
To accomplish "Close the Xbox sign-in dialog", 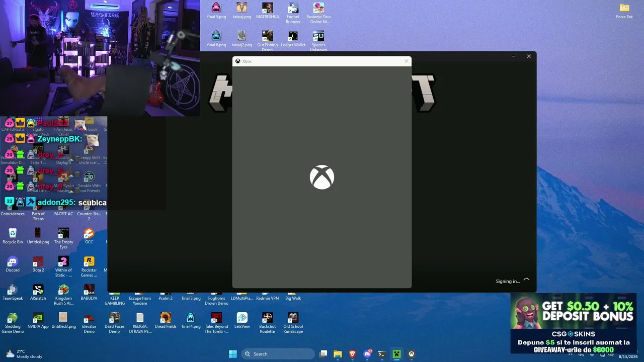I will click(407, 61).
